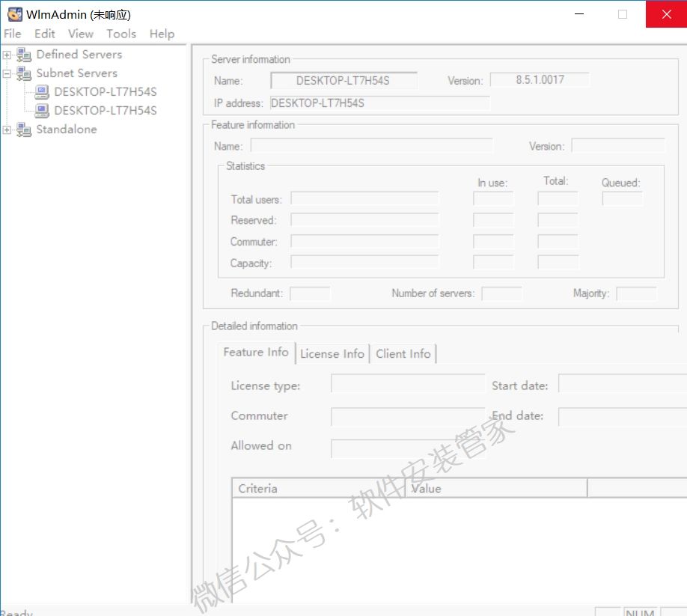Expand the Defined Servers tree node

[x=7, y=55]
